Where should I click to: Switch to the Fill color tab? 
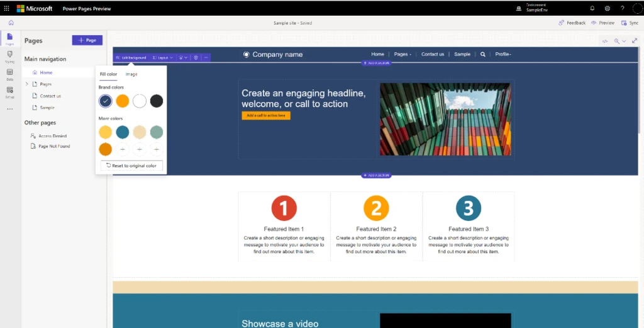pyautogui.click(x=108, y=74)
